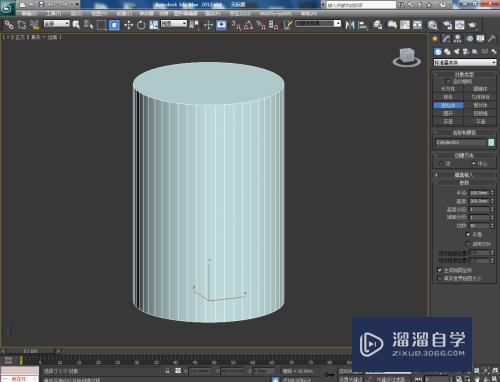Select the 中心 (Center) creation radio
500x382 pixels.
point(473,164)
